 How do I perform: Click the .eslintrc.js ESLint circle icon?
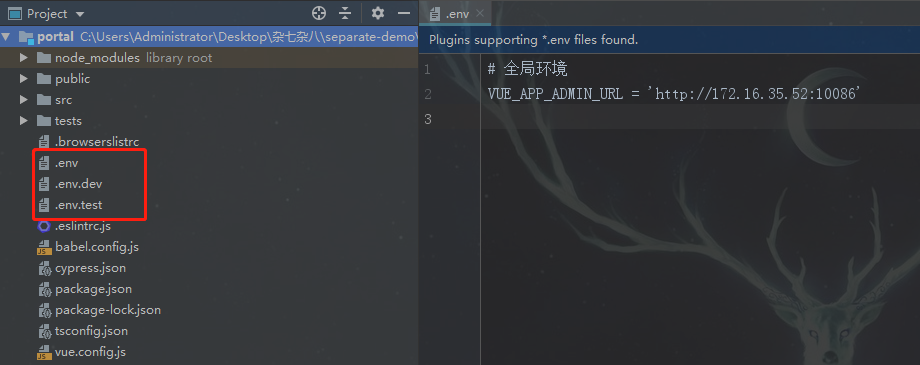click(x=43, y=226)
